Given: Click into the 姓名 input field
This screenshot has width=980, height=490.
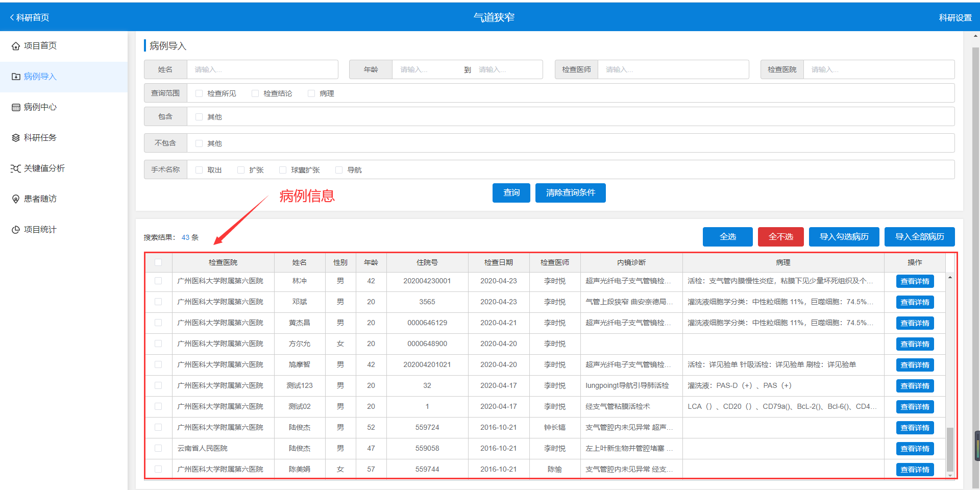Looking at the screenshot, I should 262,69.
